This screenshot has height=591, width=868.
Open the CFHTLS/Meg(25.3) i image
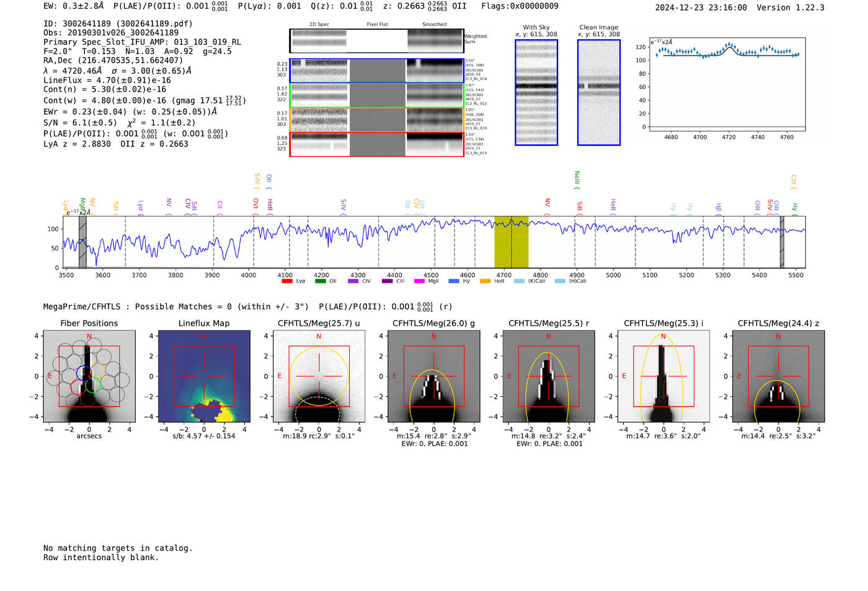pyautogui.click(x=663, y=376)
